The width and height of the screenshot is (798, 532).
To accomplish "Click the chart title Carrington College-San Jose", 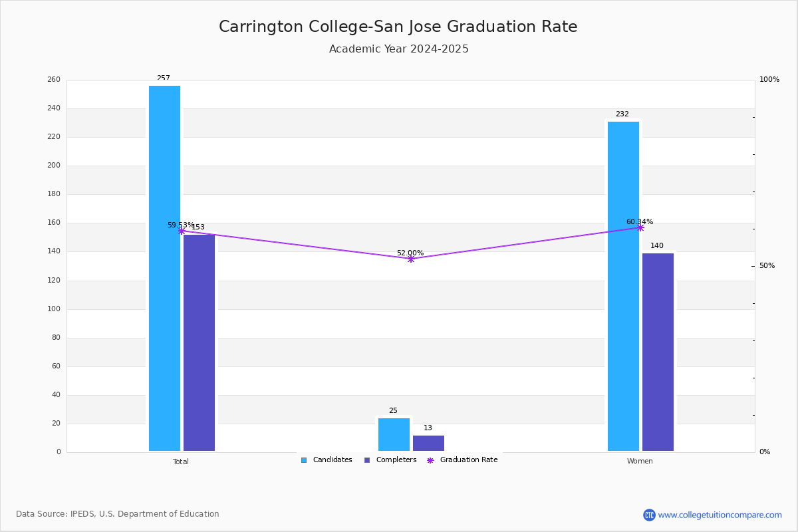I will coord(331,27).
